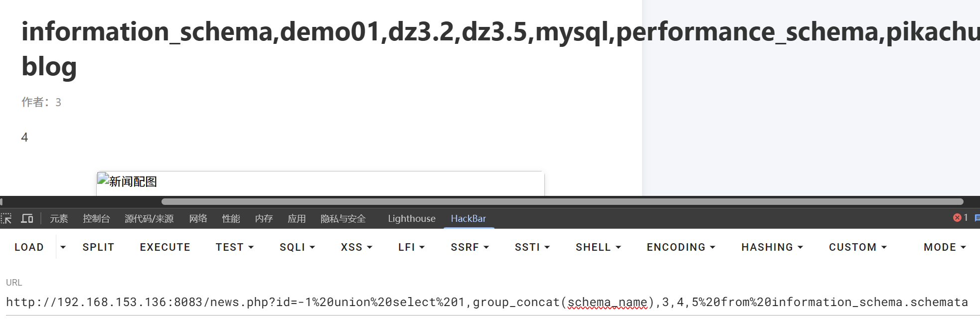Switch to the Lighthouse tab

[412, 218]
